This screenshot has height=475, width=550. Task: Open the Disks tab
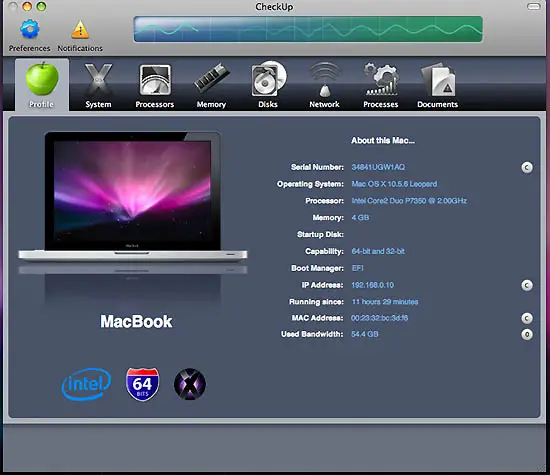(268, 85)
